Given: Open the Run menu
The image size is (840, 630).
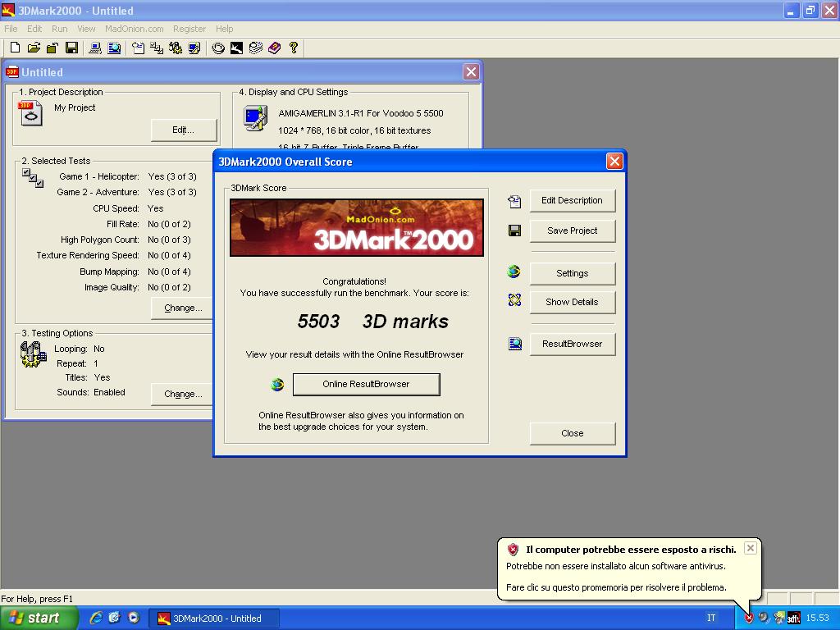Looking at the screenshot, I should click(59, 29).
